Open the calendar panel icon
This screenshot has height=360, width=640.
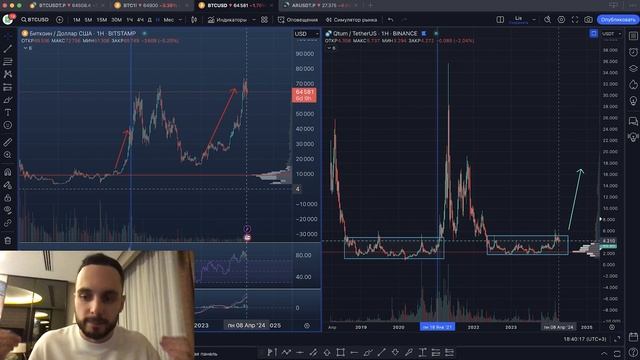633,337
